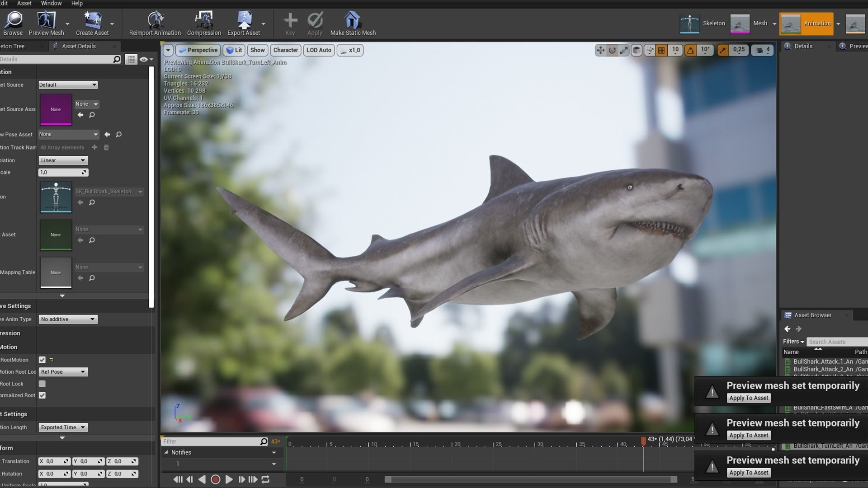Click the topmost Apply To Asset button
This screenshot has height=488, width=868.
pos(749,398)
